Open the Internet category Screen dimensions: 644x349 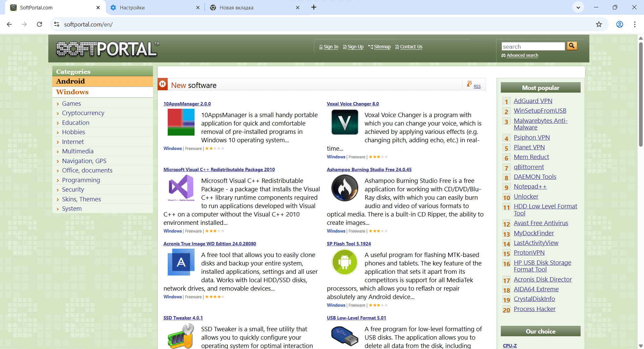coord(73,142)
